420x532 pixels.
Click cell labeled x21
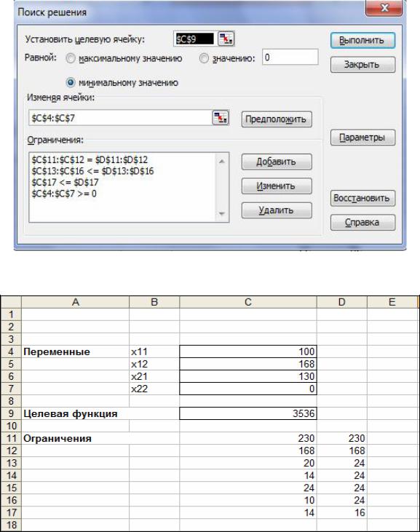click(x=154, y=376)
